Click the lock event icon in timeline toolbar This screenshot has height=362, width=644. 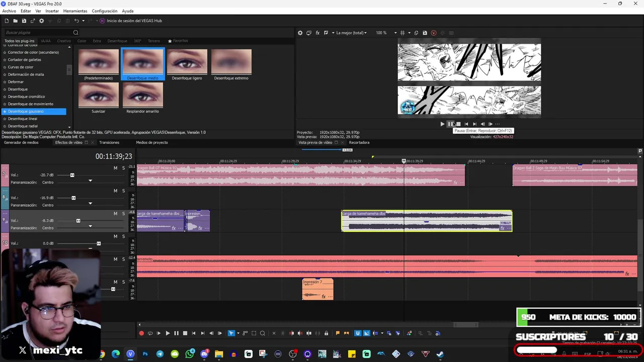point(326,333)
